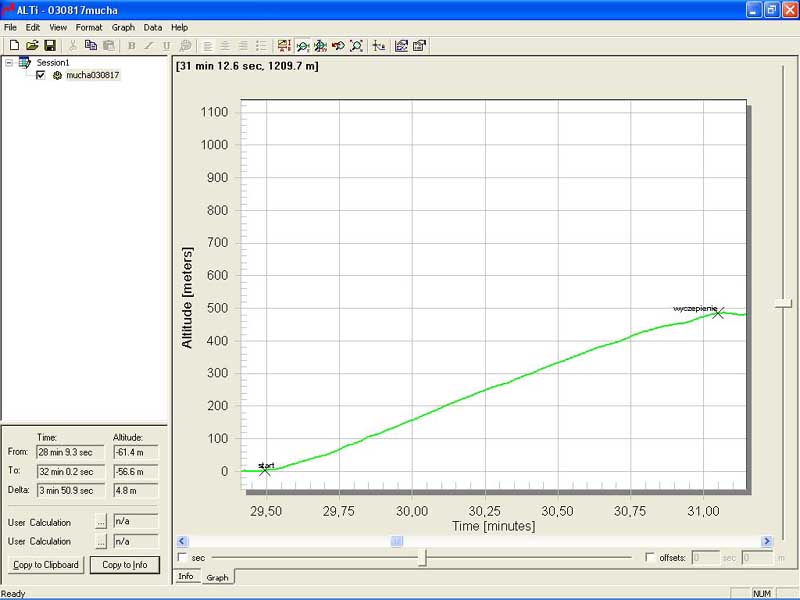
Task: Open second User Calculation ellipsis button
Action: click(x=100, y=541)
